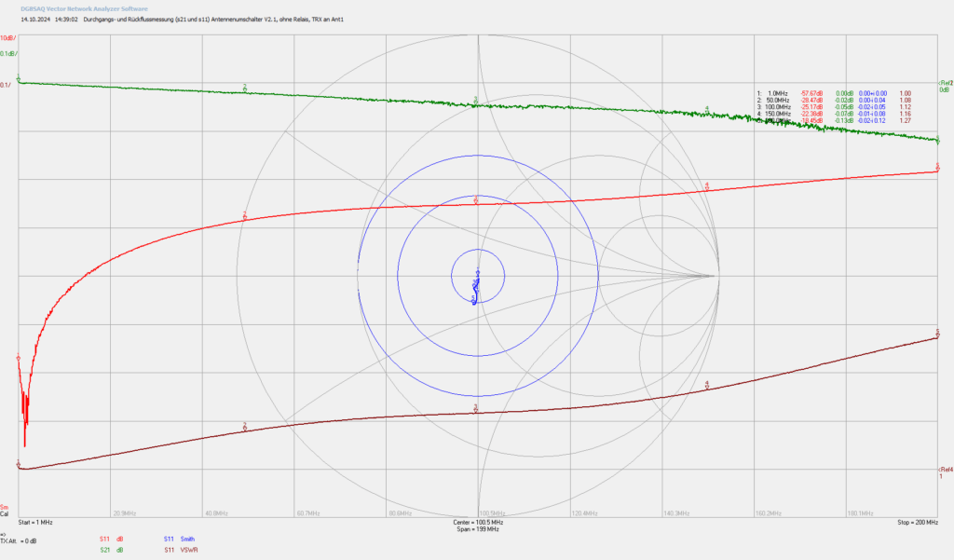Click the Stop = 200 MHz frequency label
The width and height of the screenshot is (954, 560).
tap(918, 522)
